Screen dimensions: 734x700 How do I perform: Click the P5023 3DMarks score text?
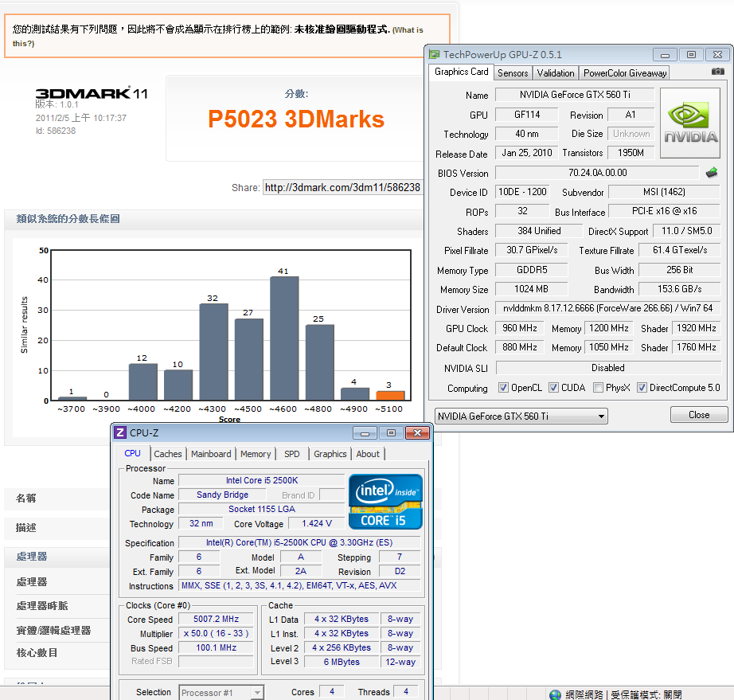click(x=296, y=119)
